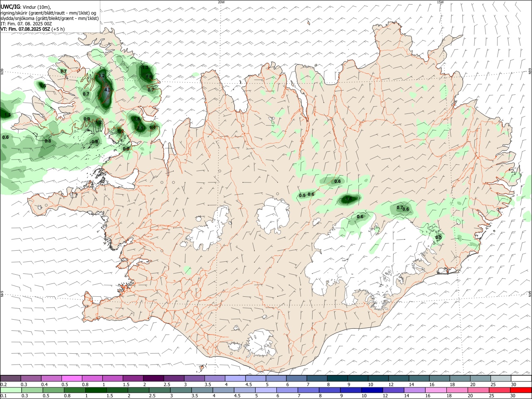Select the dusky mauve 0.2 swatch in upper legend
This screenshot has height=399, width=532.
11,378
